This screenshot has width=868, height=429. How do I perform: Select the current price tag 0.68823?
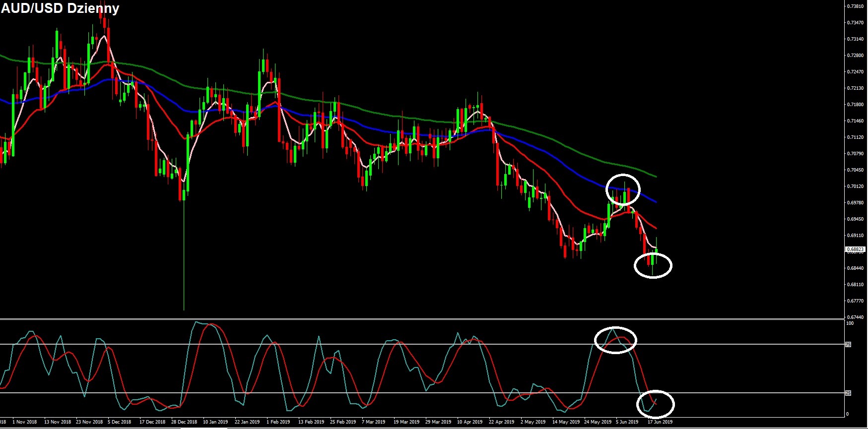pos(854,249)
